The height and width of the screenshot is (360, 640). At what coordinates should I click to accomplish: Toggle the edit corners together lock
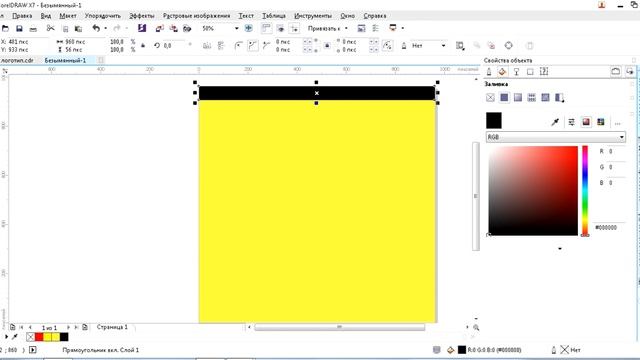[x=327, y=46]
